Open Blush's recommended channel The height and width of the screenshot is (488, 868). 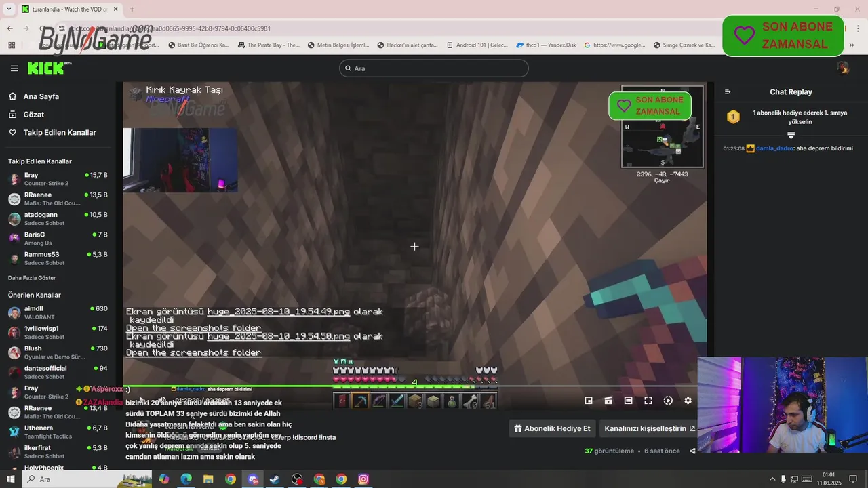click(58, 352)
